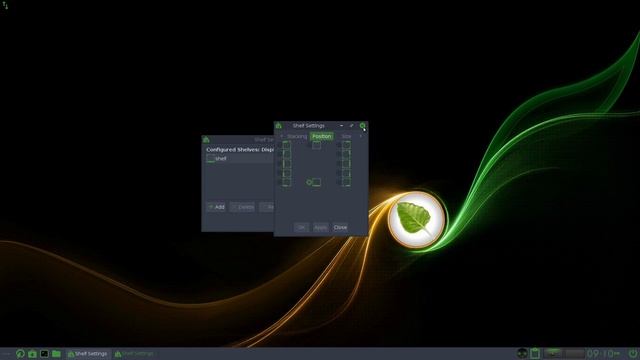Choose the bottom-center shelf position option

coord(313,182)
